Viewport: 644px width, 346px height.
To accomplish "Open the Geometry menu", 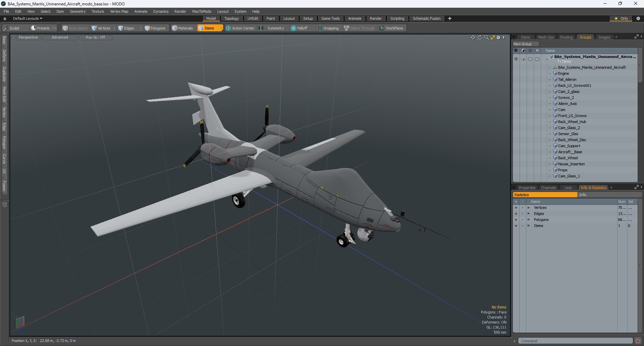I will tap(77, 11).
